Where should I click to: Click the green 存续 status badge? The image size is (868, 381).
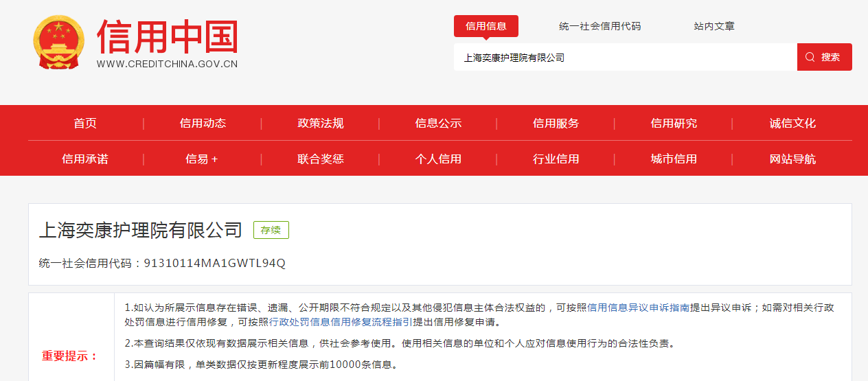[x=271, y=230]
